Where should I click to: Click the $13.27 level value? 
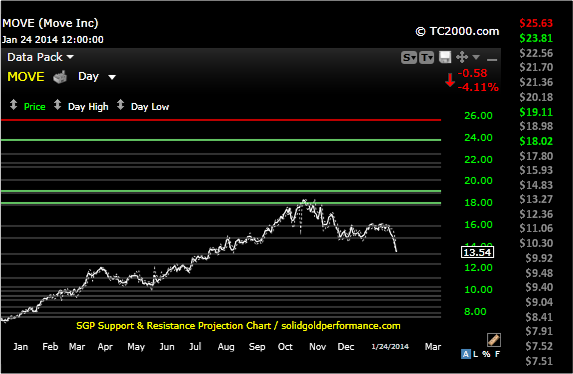(536, 199)
